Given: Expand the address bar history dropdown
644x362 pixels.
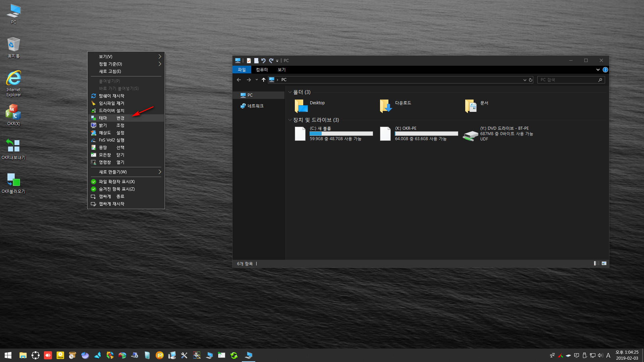Looking at the screenshot, I should (x=525, y=80).
